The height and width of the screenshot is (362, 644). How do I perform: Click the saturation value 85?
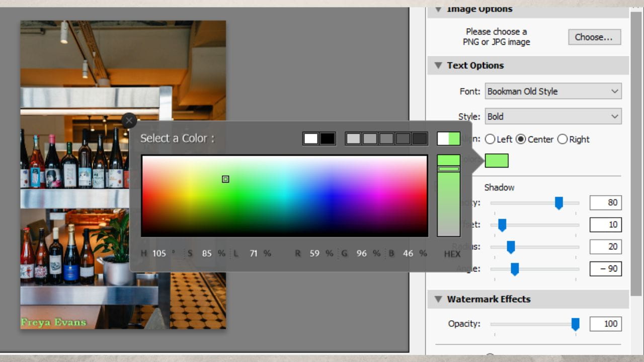tap(207, 253)
